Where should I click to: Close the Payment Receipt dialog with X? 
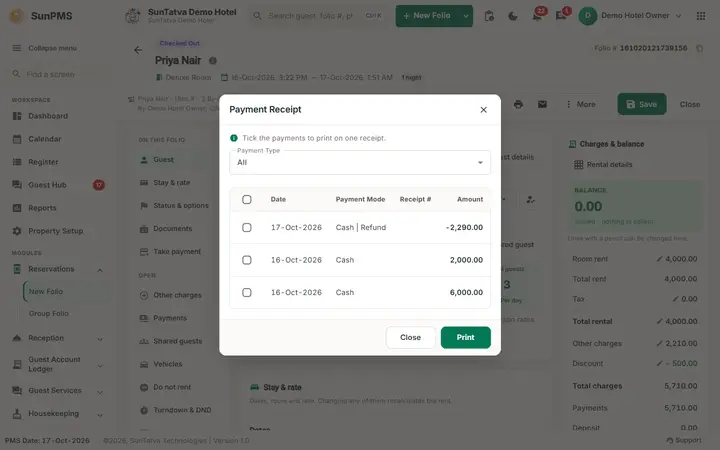click(483, 110)
